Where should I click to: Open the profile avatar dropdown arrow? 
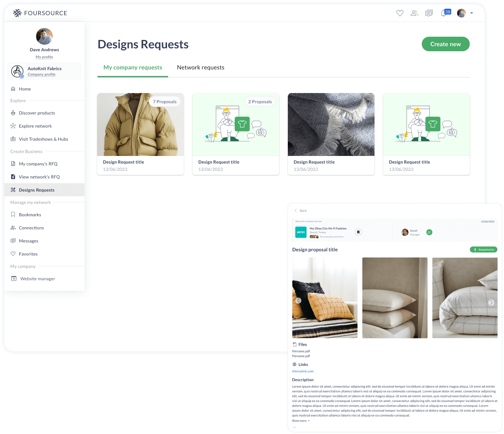click(x=472, y=13)
